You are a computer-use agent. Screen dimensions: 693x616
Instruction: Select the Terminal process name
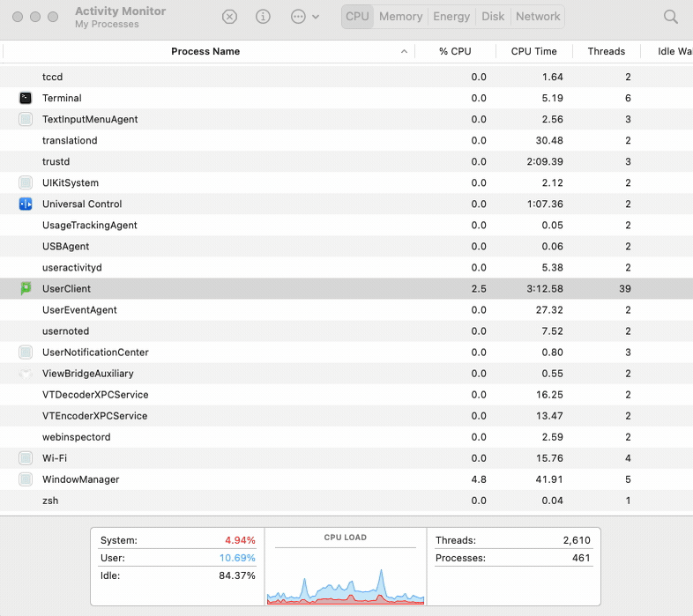[62, 98]
